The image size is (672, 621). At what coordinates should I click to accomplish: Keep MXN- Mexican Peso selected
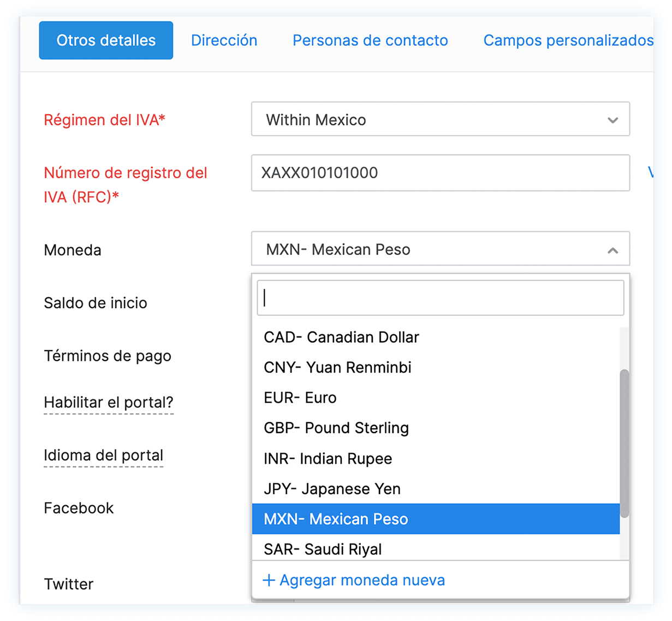click(x=335, y=519)
